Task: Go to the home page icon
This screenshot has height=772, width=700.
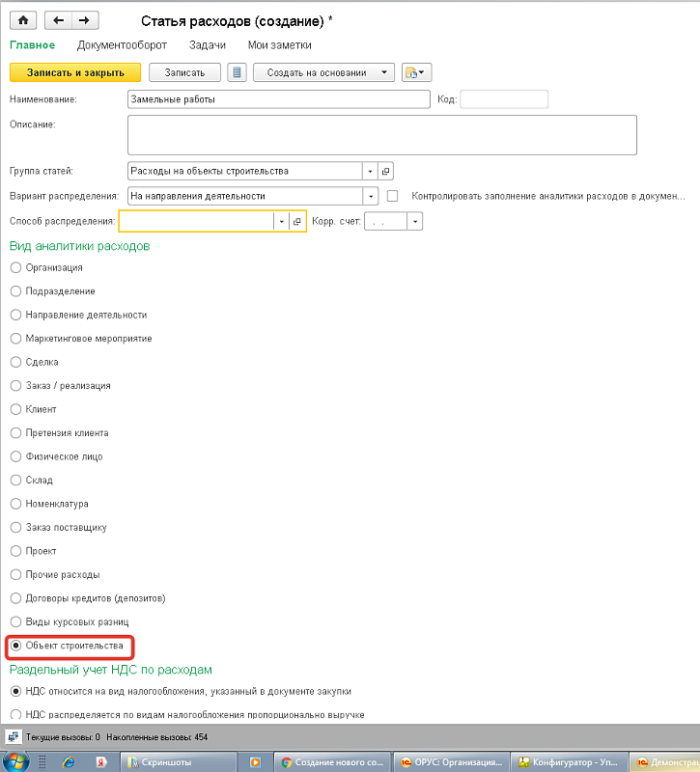Action: 22,20
